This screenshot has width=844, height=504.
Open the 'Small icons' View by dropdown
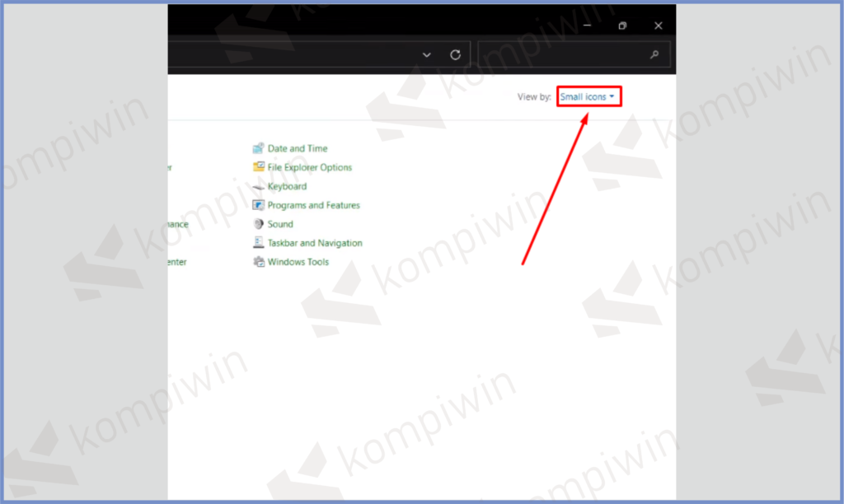click(x=588, y=96)
